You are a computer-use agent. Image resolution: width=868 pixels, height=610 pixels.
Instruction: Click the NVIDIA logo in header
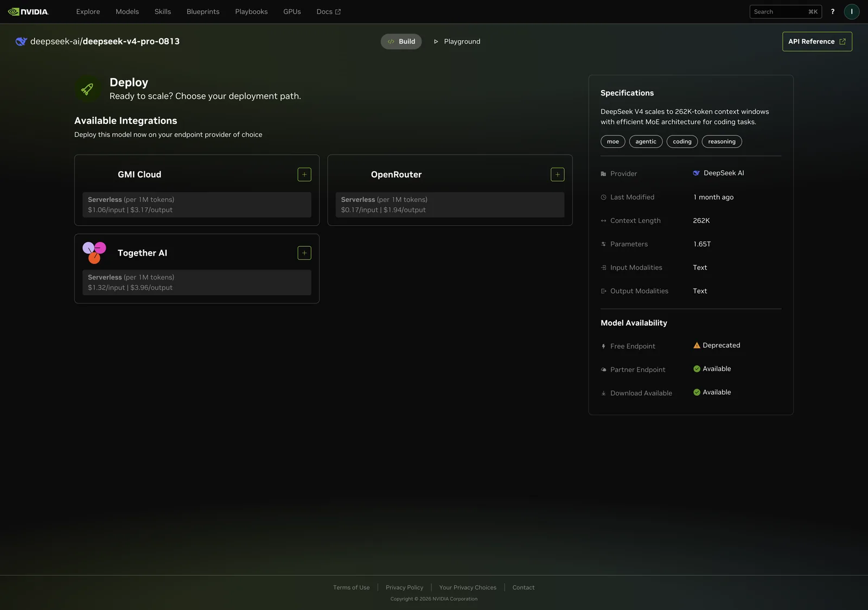28,11
